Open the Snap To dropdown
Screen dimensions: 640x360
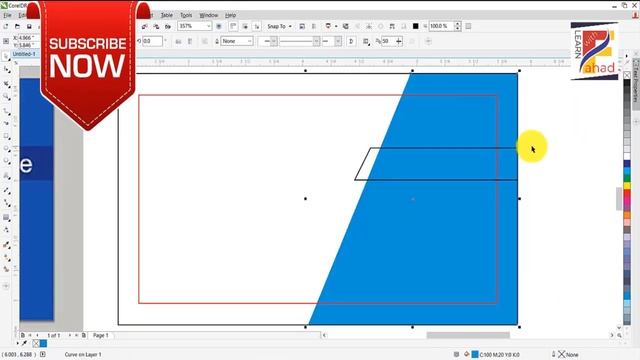(280, 26)
